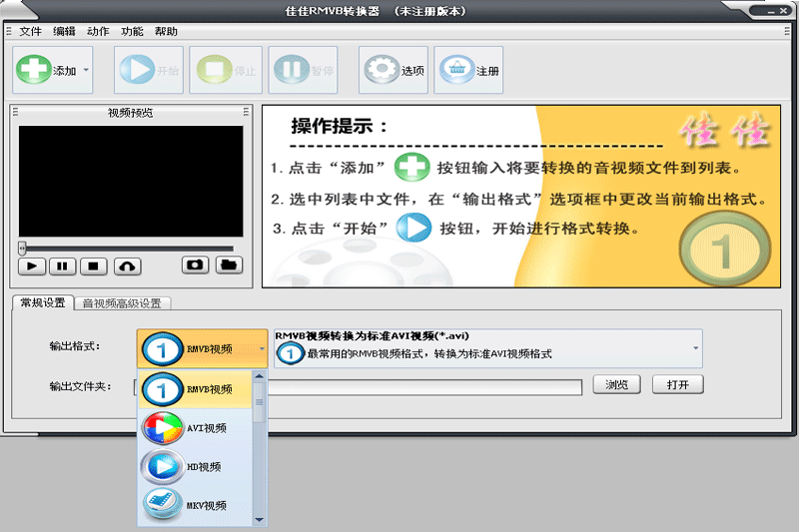Expand the RMVB to AVI profile dropdown

[695, 348]
